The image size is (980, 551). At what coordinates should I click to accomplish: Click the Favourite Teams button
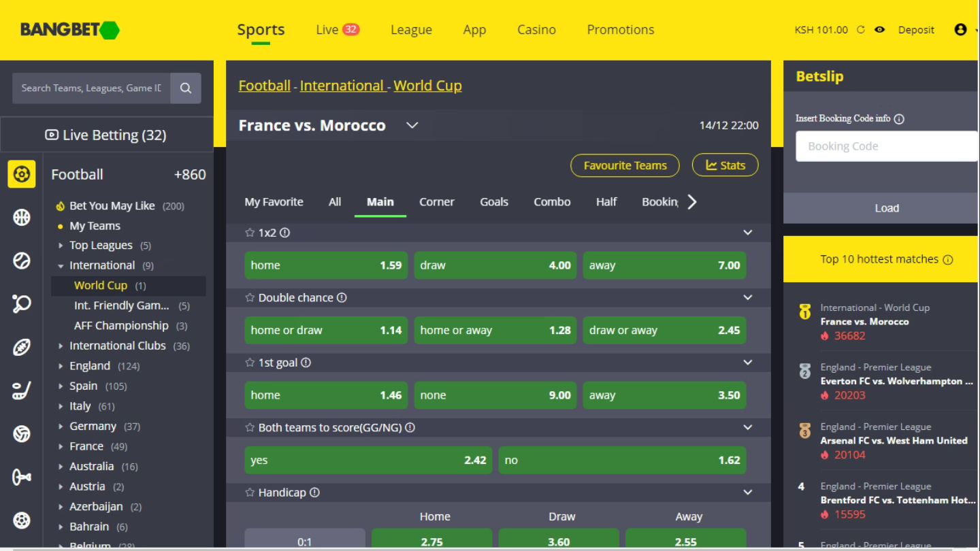point(625,165)
